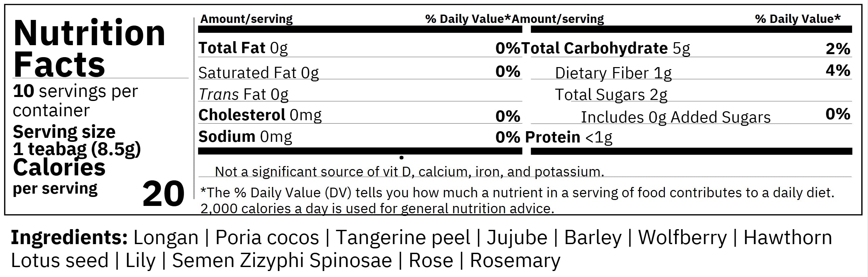868x277 pixels.
Task: Click the Dietary Fiber 1g line
Action: tap(613, 73)
